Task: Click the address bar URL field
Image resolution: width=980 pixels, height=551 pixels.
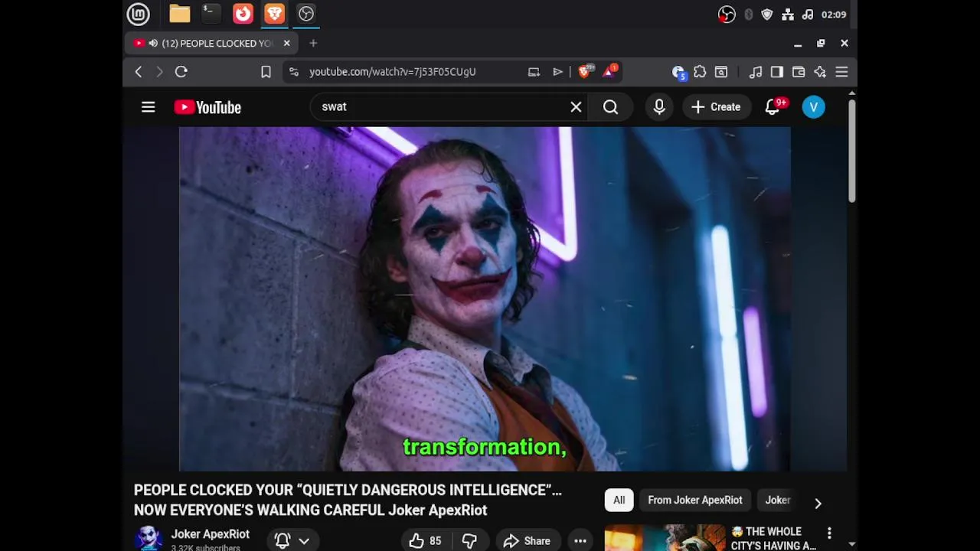Action: pos(392,72)
